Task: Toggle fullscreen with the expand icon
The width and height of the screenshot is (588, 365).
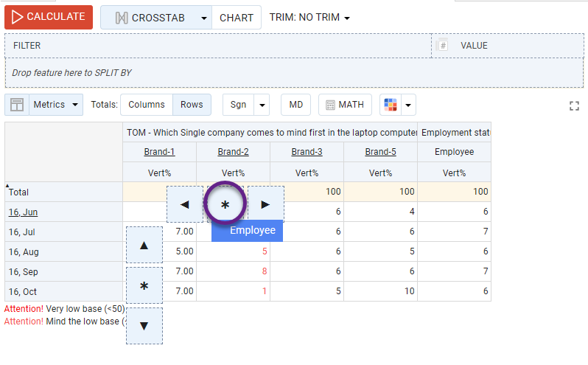Action: tap(575, 106)
